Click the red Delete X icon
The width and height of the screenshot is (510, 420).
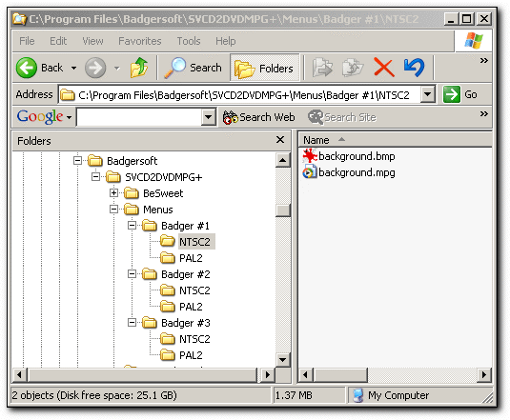(x=384, y=68)
